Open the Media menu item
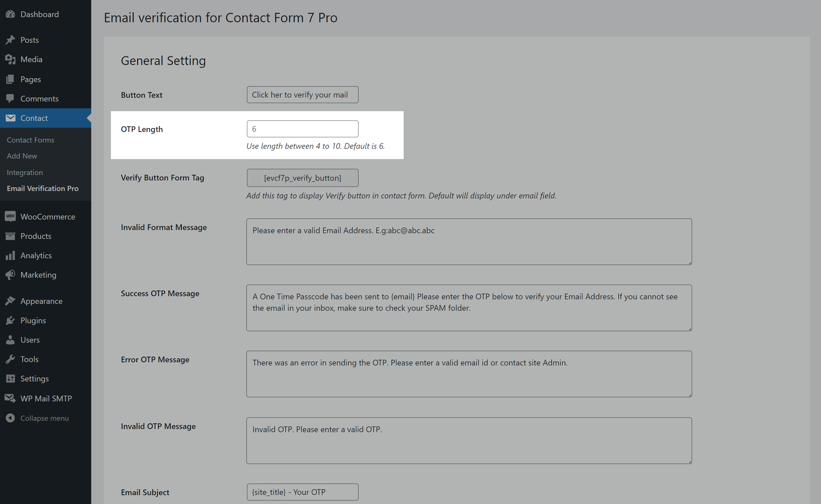 (46, 59)
